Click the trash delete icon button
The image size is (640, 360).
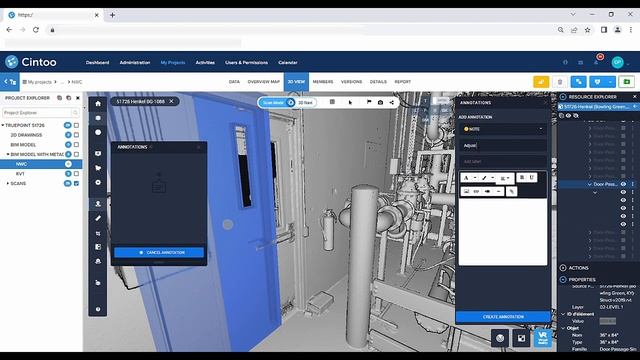560,82
